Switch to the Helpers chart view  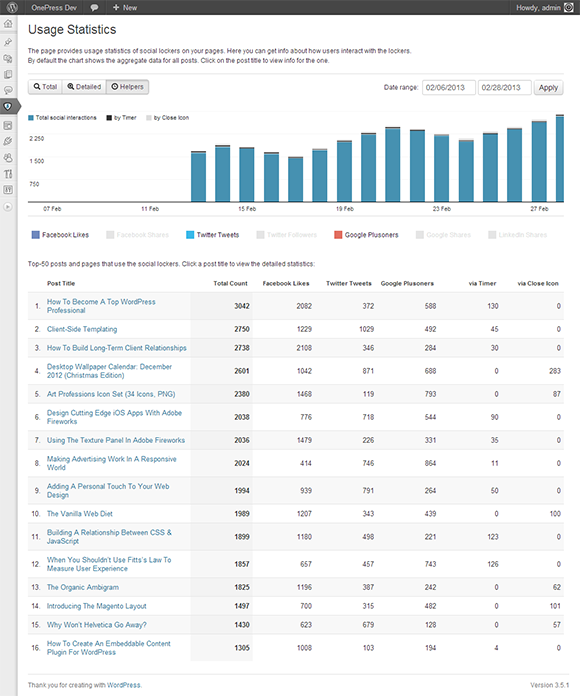click(127, 87)
